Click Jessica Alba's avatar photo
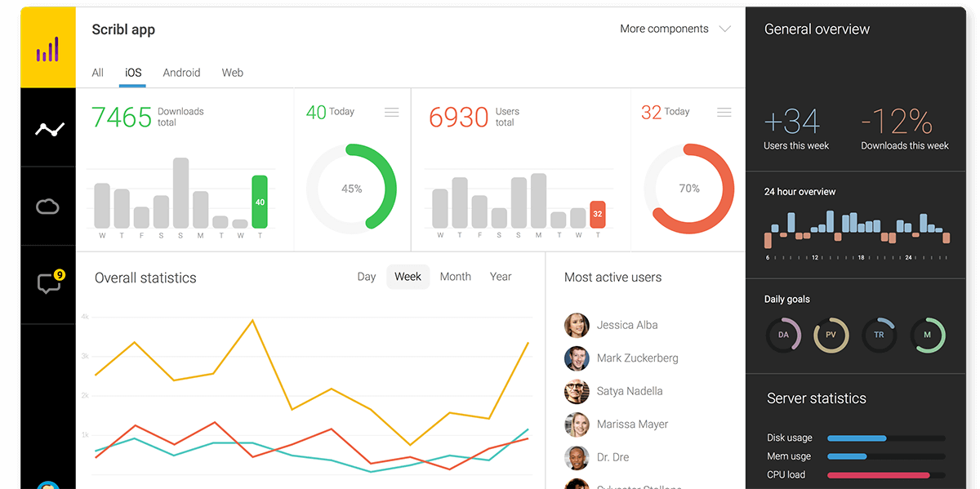Viewport: 980px width, 489px height. click(577, 325)
